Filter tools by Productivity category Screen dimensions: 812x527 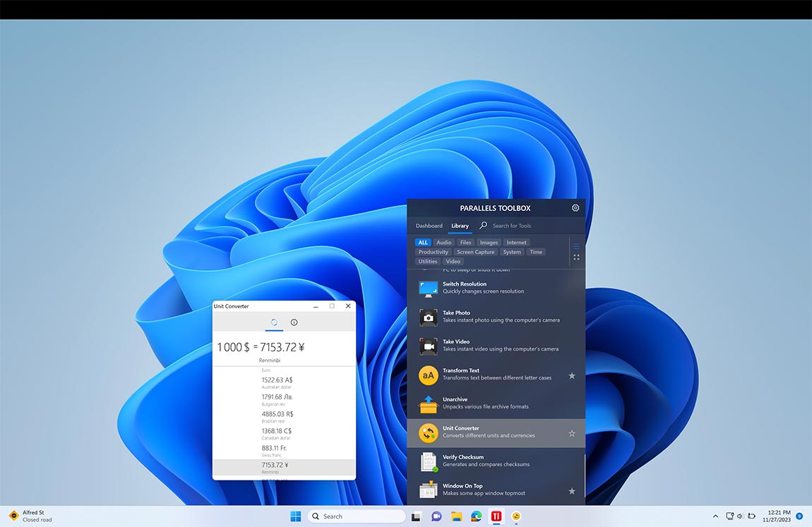pyautogui.click(x=433, y=252)
